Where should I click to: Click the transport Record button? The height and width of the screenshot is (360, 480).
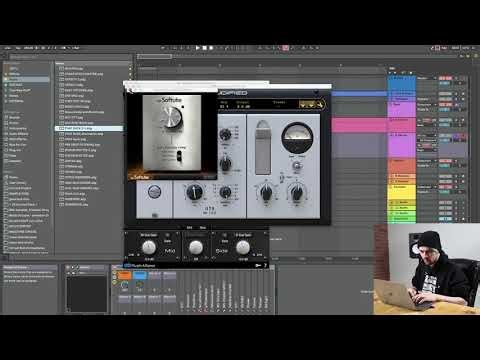[x=211, y=48]
